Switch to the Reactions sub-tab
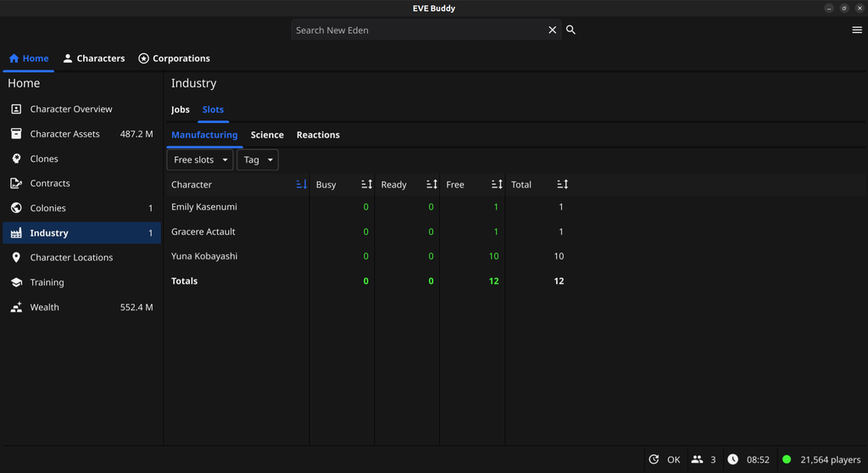 (x=319, y=135)
